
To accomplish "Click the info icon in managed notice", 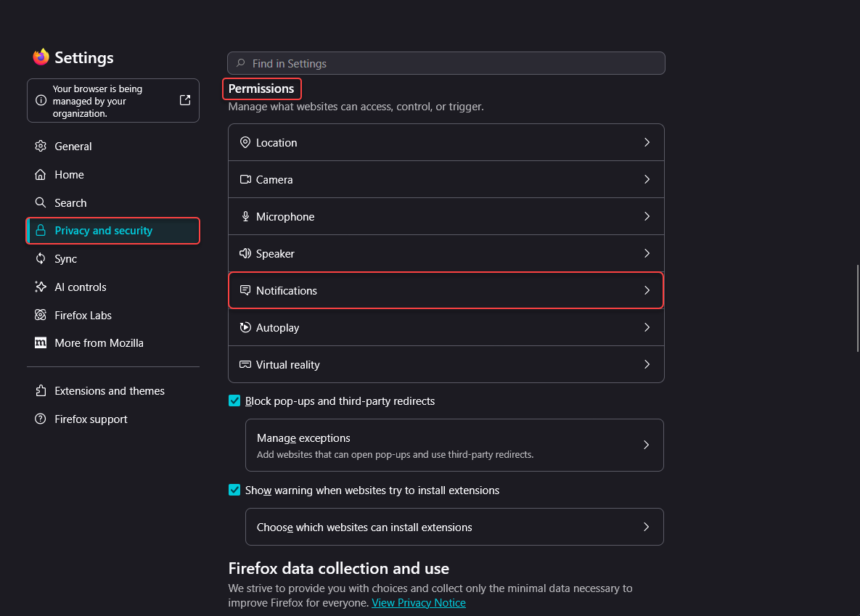I will pyautogui.click(x=41, y=100).
